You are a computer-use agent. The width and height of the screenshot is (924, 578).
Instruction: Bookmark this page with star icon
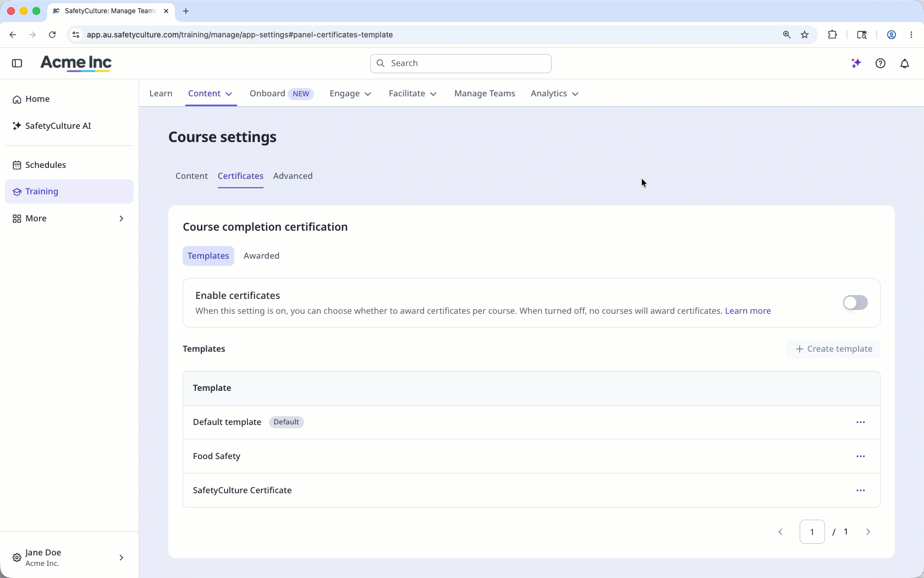(805, 35)
